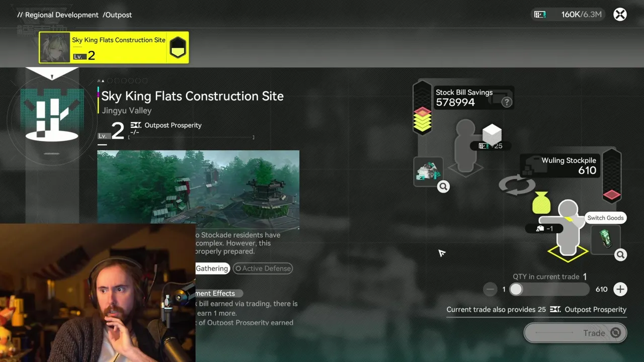This screenshot has width=644, height=362.
Task: Click the Wuling Stockpile gauge meter
Action: click(x=611, y=175)
